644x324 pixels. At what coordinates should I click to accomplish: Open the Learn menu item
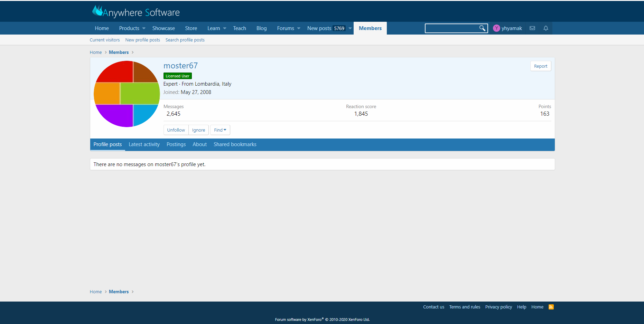pos(214,28)
